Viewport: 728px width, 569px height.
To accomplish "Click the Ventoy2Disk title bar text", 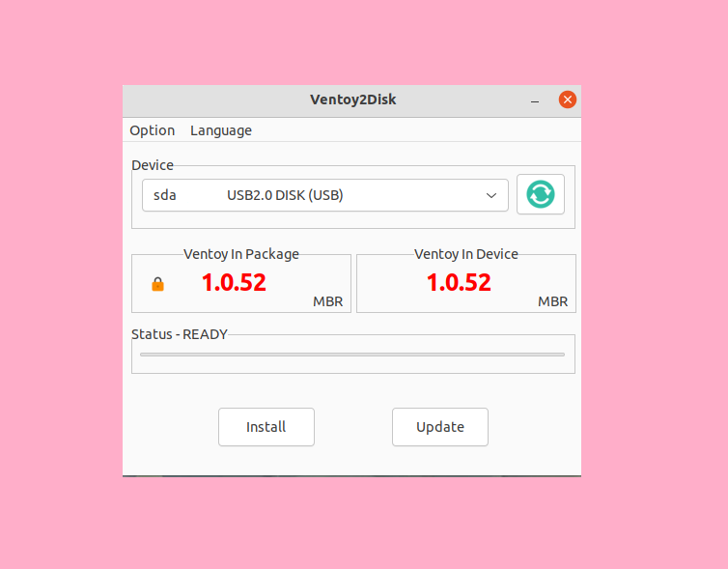I will (x=352, y=100).
